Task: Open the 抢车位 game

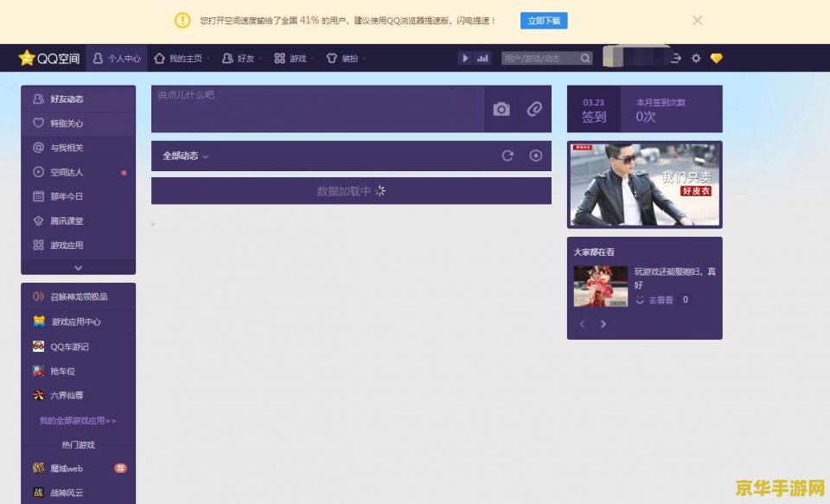Action: (79, 371)
